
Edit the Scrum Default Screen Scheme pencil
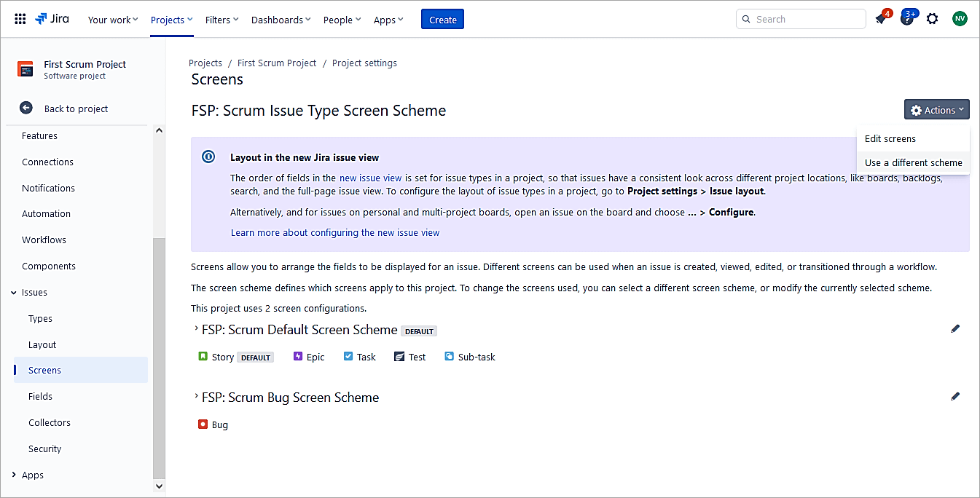(955, 329)
